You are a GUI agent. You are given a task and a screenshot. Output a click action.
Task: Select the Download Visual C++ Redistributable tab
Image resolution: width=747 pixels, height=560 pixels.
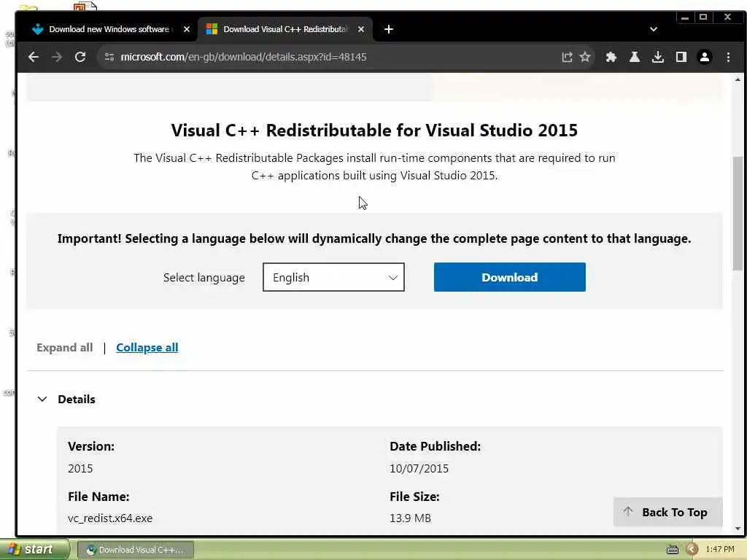pyautogui.click(x=285, y=29)
